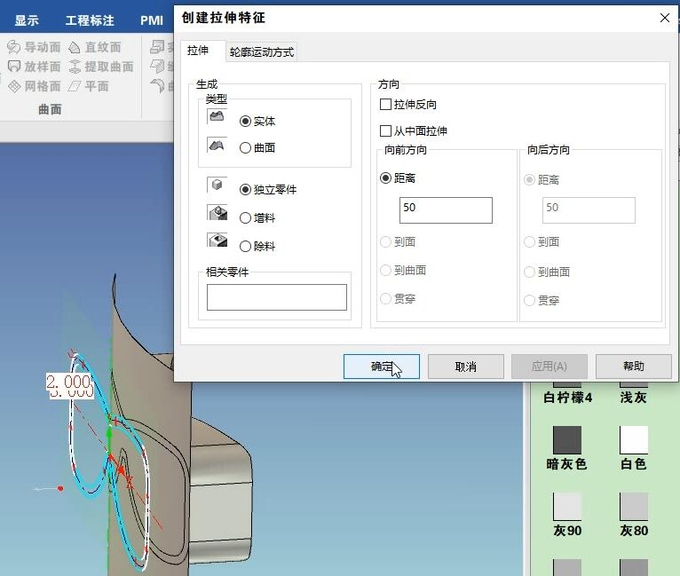680x576 pixels.
Task: Pick the 灰90 color swatch
Action: [567, 506]
